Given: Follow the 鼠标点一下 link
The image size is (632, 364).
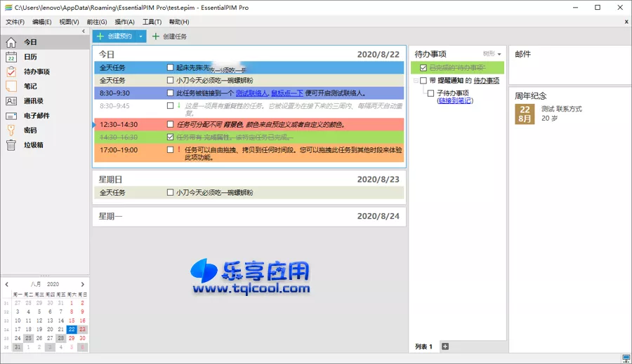Looking at the screenshot, I should tap(287, 93).
